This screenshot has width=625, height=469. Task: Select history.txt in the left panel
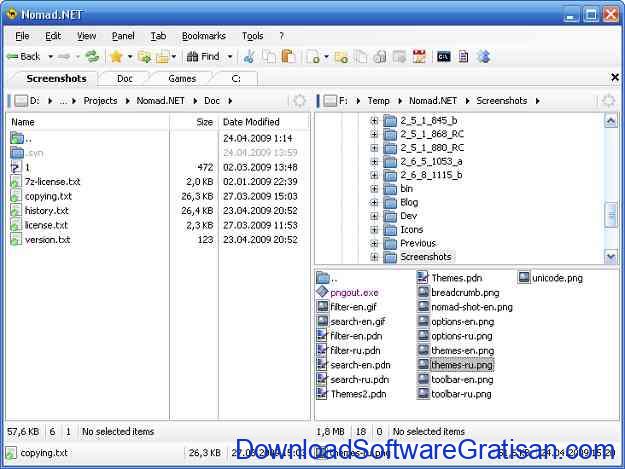click(47, 211)
